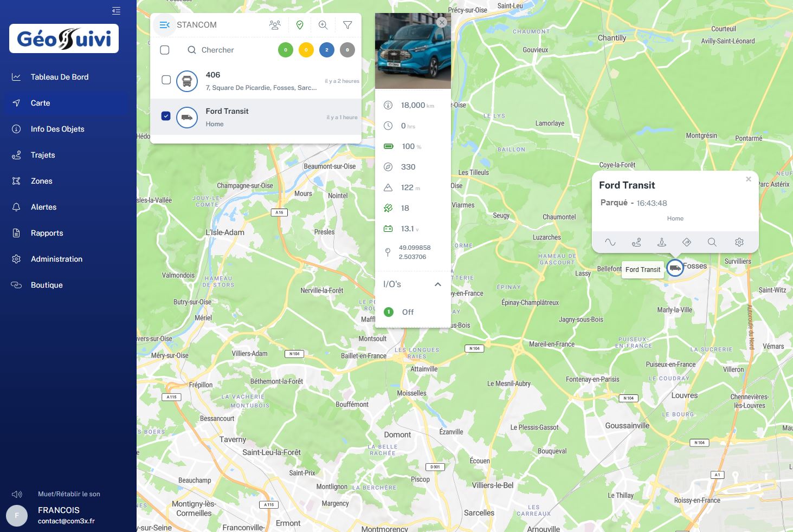Open the Rapports section in the sidebar
This screenshot has width=793, height=532.
point(47,233)
